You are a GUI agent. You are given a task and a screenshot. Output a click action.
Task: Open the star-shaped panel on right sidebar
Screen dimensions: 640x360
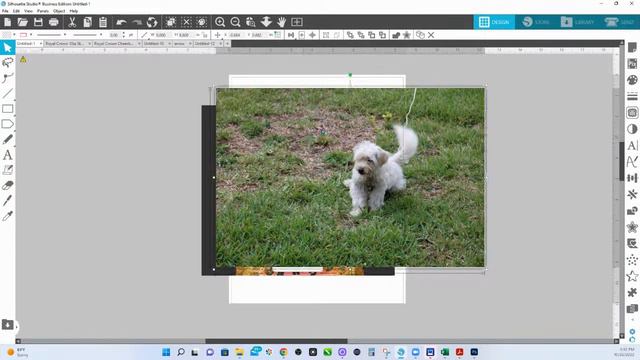pyautogui.click(x=632, y=276)
